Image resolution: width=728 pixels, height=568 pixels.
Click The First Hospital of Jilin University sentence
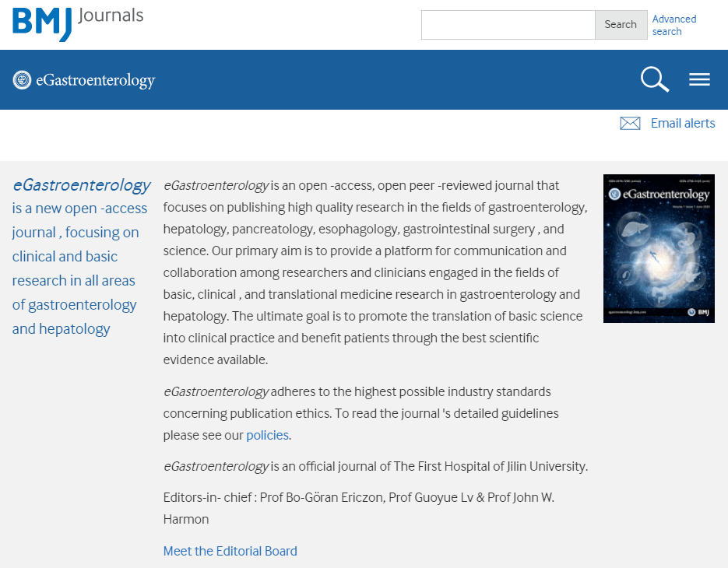point(375,467)
